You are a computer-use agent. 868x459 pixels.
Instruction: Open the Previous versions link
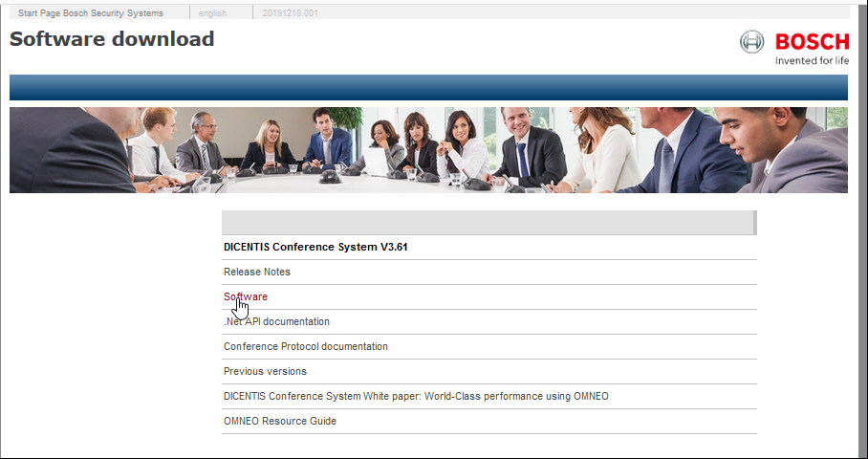pos(265,372)
